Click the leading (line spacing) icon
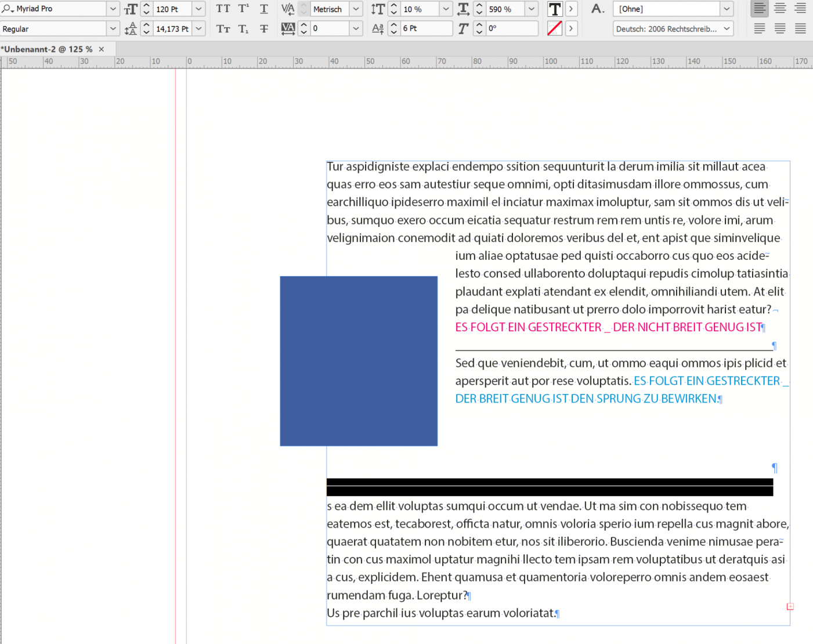This screenshot has width=813, height=644. click(131, 28)
